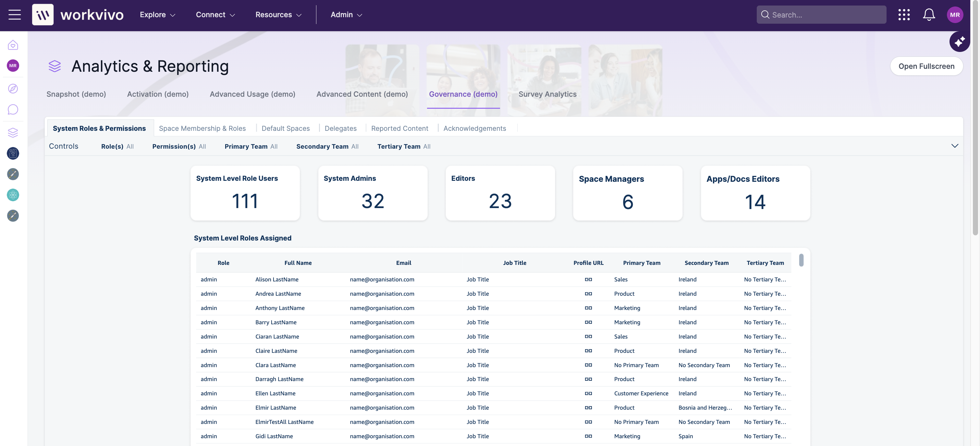
Task: Open the hamburger menu icon
Action: coord(15,15)
